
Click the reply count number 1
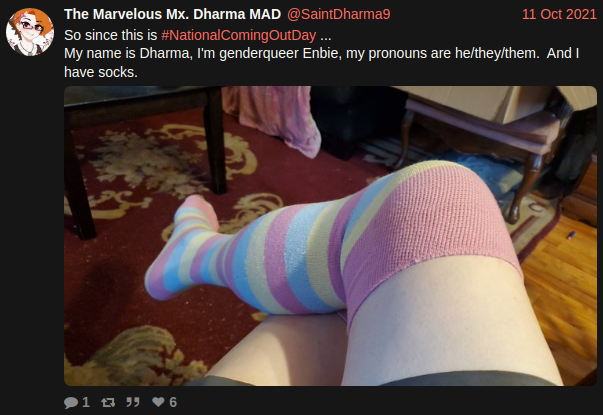86,402
